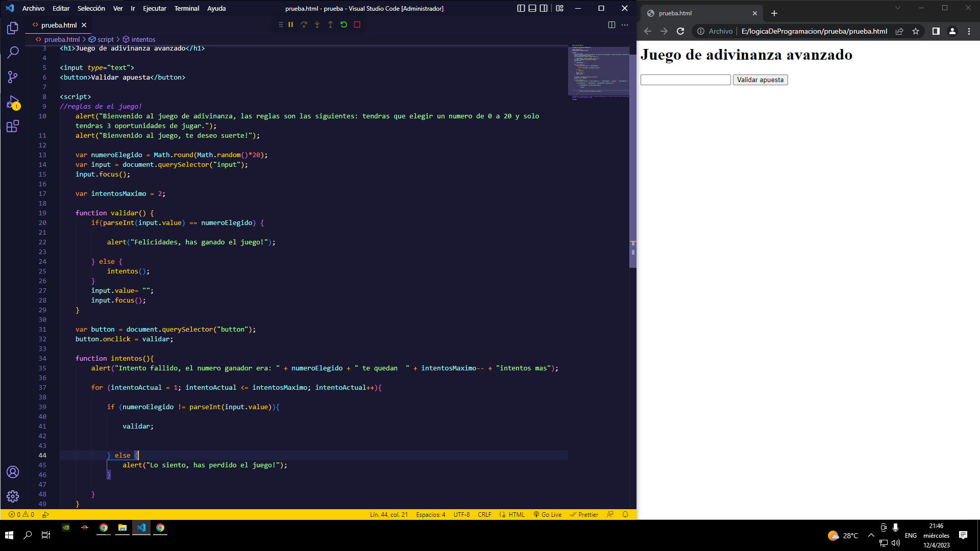Viewport: 980px width, 551px height.
Task: Open Selección menu
Action: (91, 8)
